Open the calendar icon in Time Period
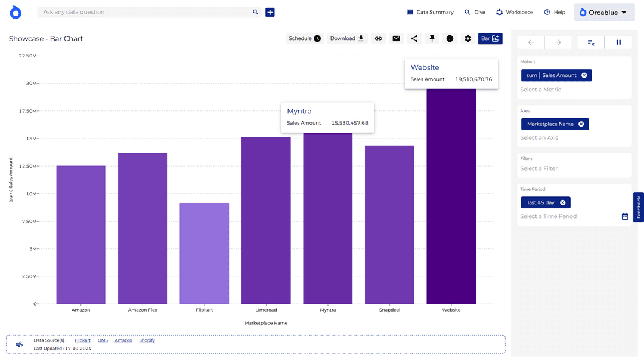644x363 pixels. coord(625,216)
